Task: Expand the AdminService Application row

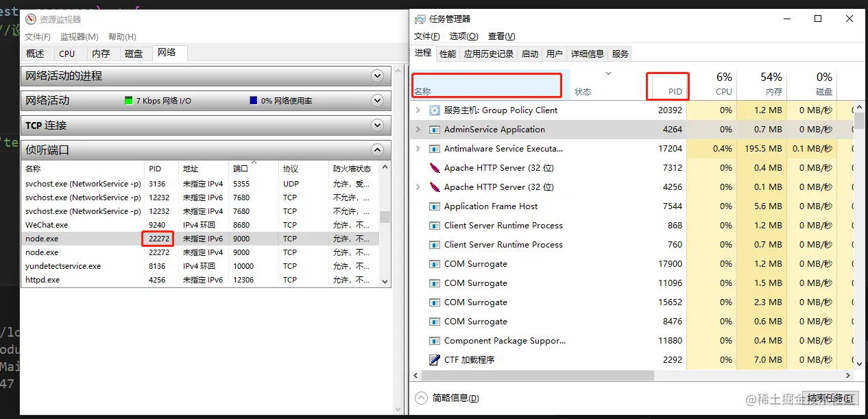Action: 418,129
